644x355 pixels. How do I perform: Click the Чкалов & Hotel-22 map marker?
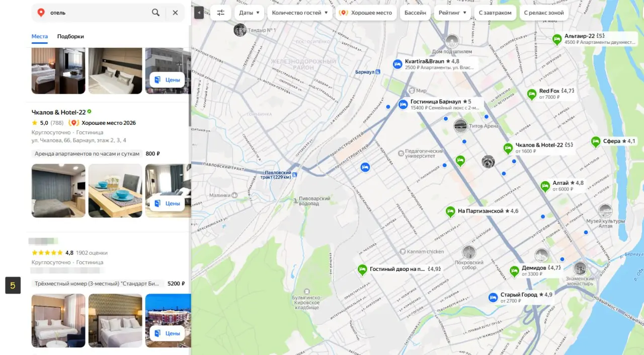508,148
